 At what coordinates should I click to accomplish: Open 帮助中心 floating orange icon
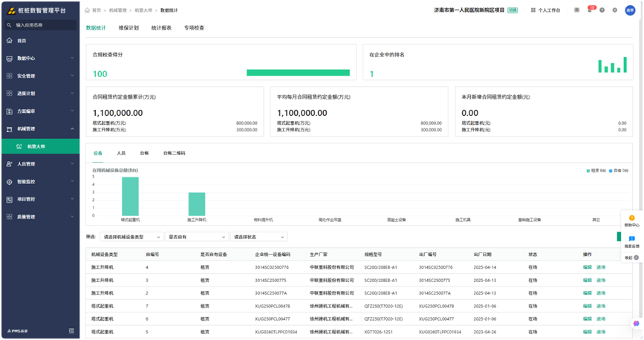pos(631,218)
